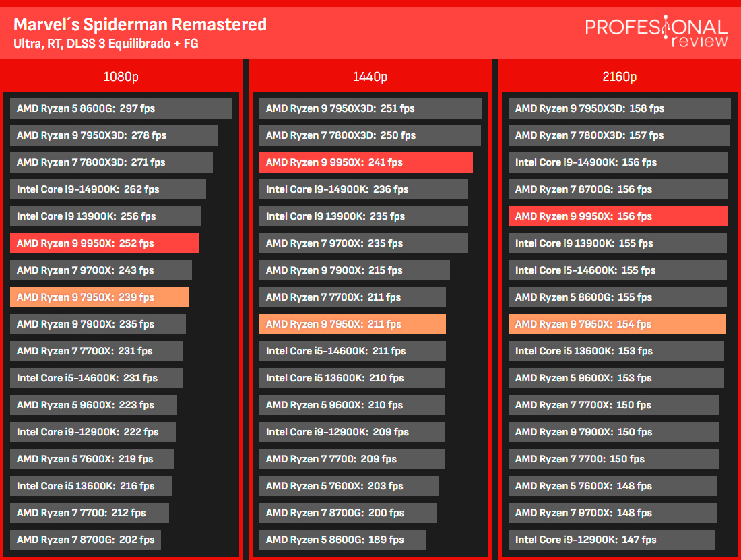
Task: Click the AMD Ryzen 7 7700 150 fps bar
Action: click(614, 458)
